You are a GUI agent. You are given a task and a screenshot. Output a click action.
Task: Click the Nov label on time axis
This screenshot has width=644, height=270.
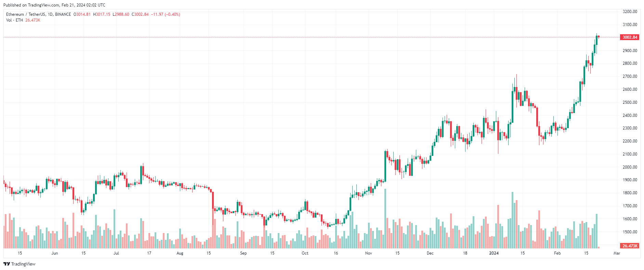368,253
